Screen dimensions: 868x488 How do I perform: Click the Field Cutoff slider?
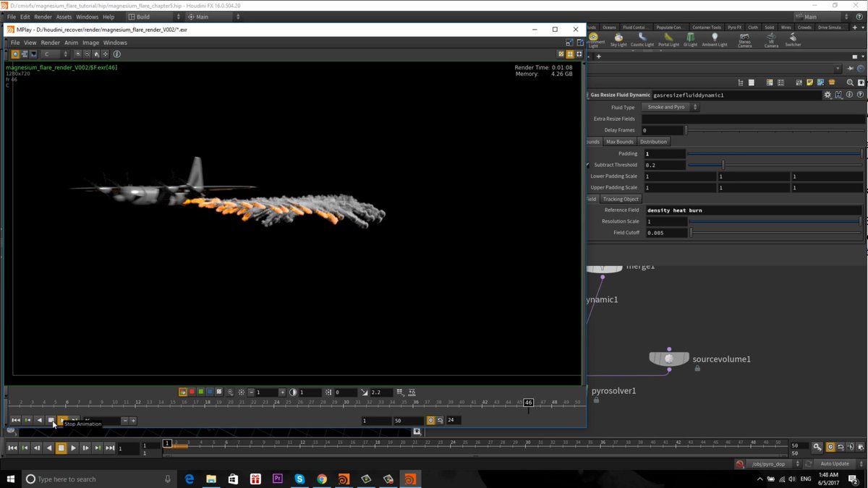692,232
